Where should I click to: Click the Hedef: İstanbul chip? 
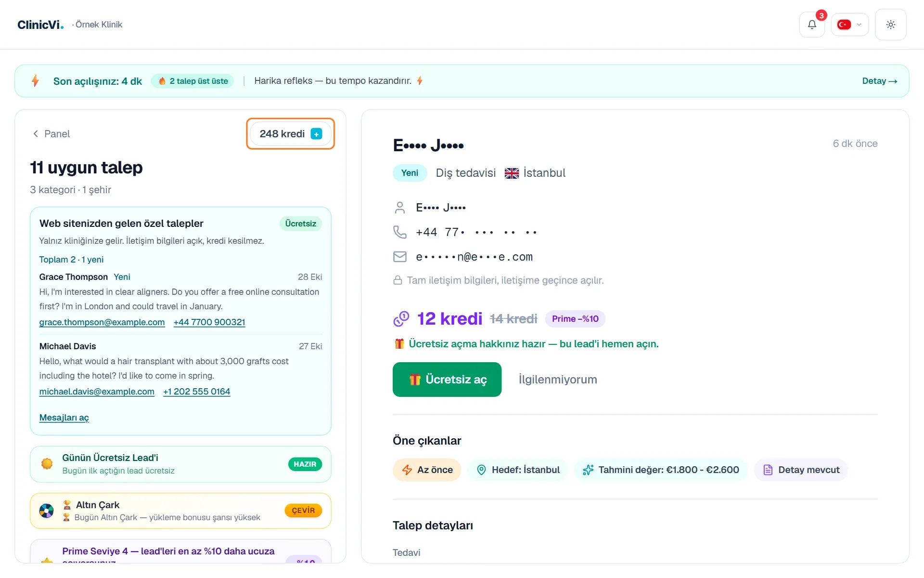[x=517, y=470]
